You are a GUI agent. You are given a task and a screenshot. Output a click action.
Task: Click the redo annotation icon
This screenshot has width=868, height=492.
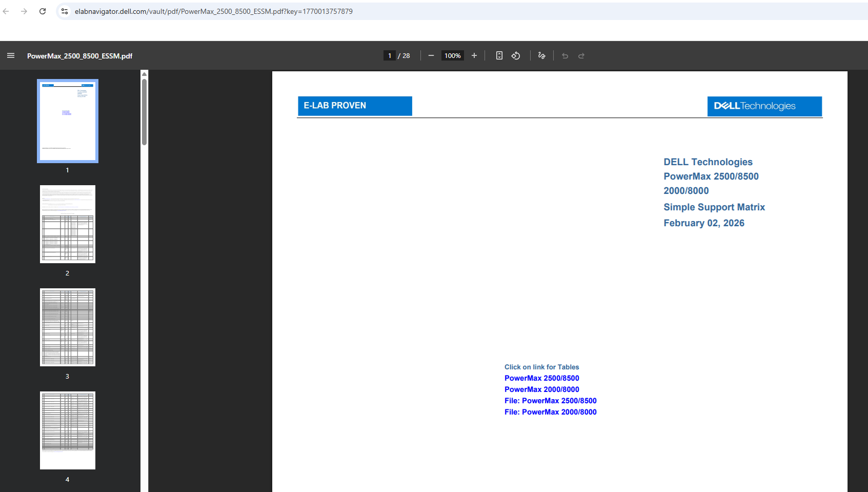[581, 55]
